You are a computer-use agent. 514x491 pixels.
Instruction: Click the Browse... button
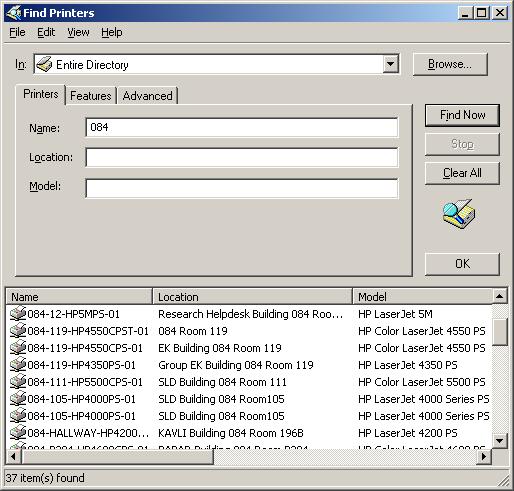click(x=450, y=64)
